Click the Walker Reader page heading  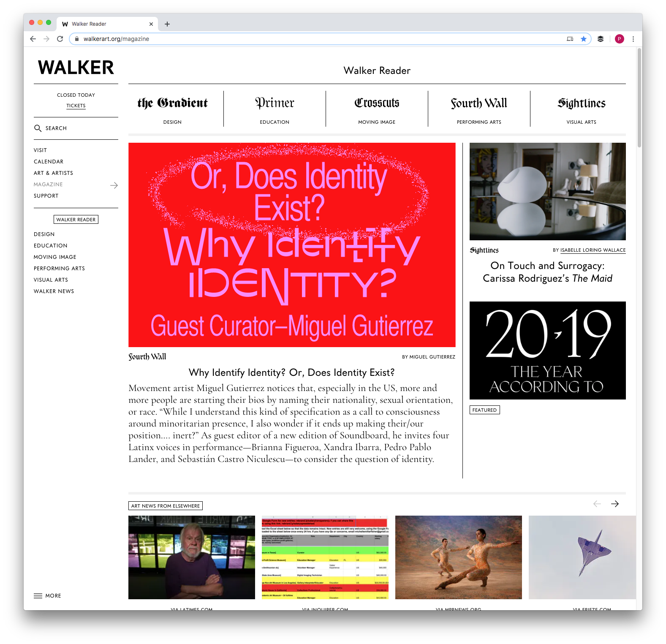click(377, 71)
